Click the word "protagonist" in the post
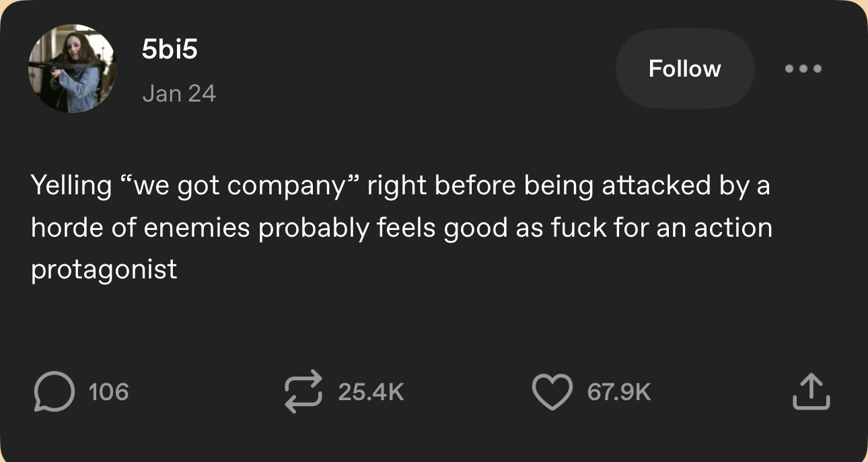Viewport: 868px width, 462px height. coord(104,270)
